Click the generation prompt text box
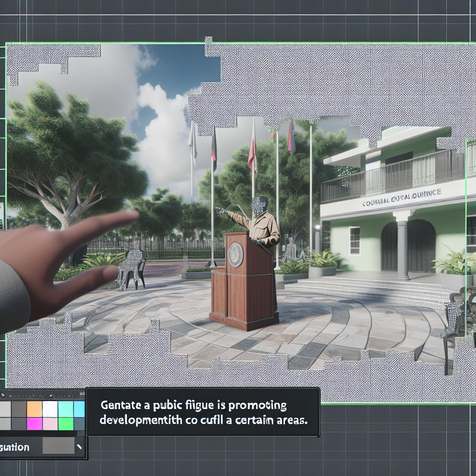476x476 pixels. [x=203, y=412]
